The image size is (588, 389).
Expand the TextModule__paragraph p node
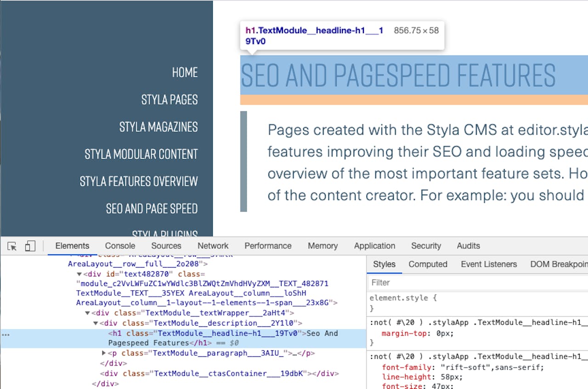[104, 353]
